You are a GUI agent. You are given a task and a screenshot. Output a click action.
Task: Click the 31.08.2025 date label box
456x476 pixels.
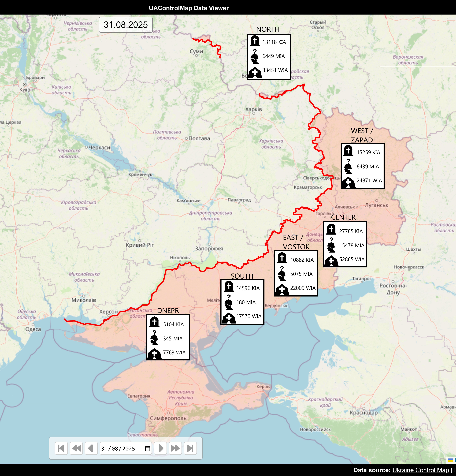click(126, 25)
